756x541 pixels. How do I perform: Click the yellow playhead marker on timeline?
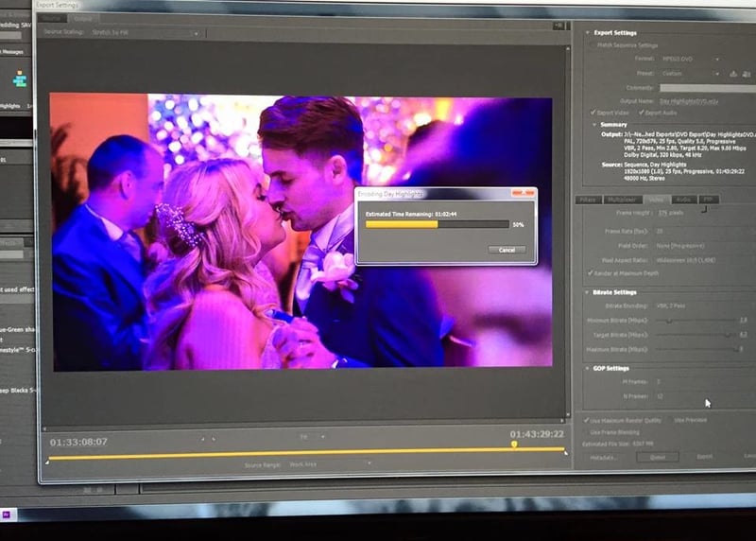pyautogui.click(x=514, y=444)
